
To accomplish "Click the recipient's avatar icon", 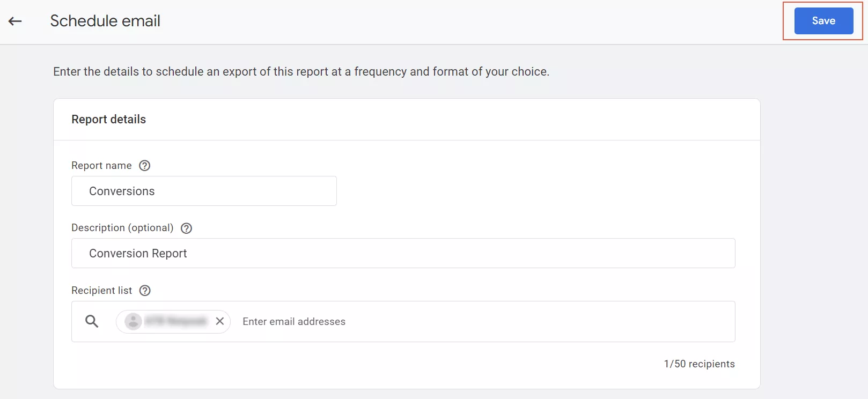I will coord(133,321).
